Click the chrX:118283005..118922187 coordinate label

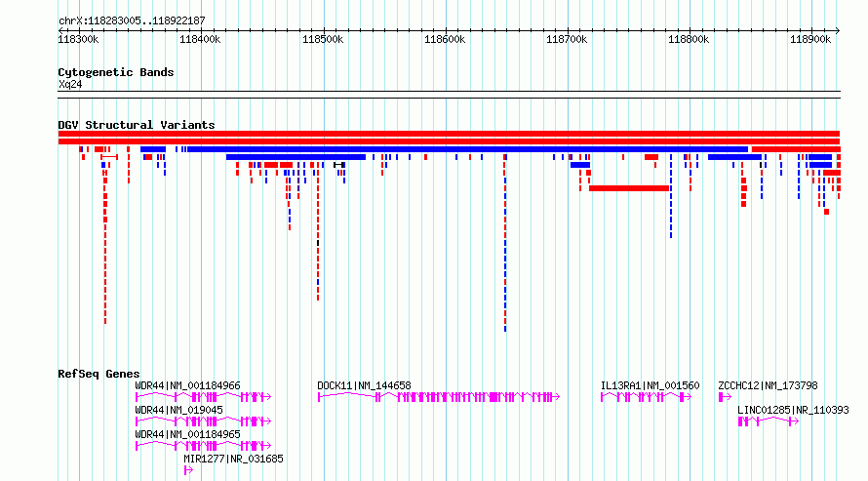click(x=132, y=20)
